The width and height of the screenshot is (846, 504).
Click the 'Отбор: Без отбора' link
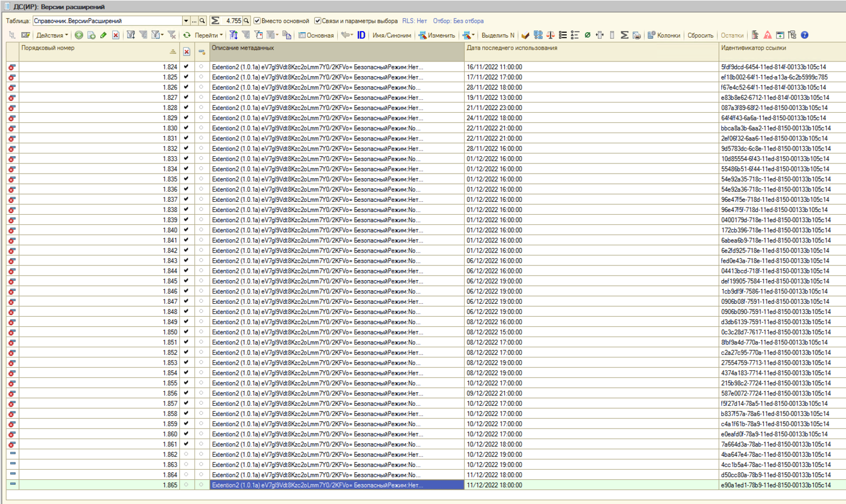click(x=458, y=21)
